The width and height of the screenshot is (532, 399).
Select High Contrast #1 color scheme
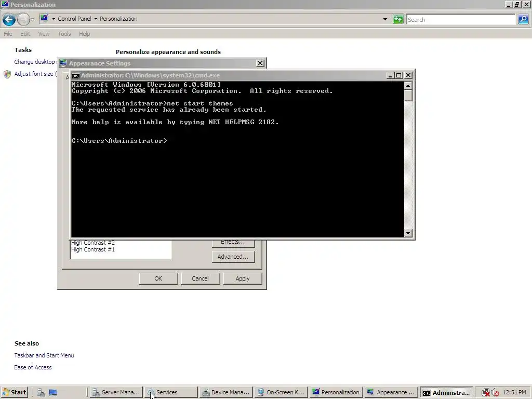point(93,249)
